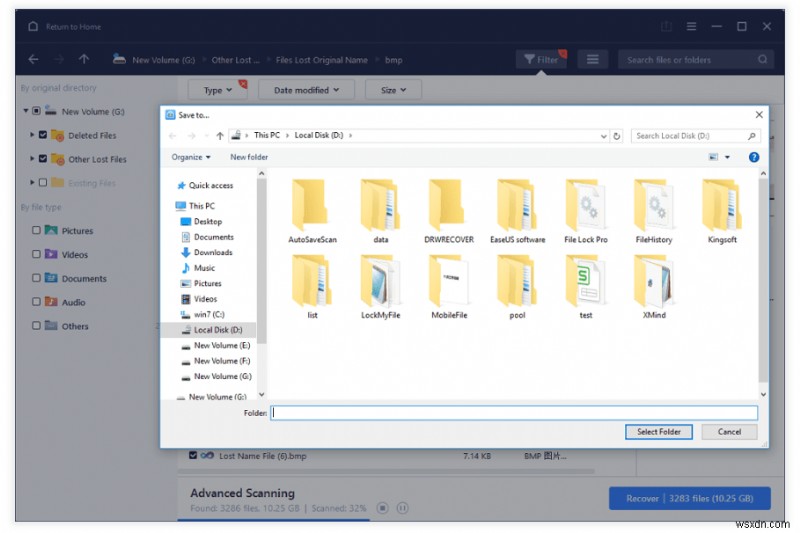The image size is (800, 533).
Task: Select the test folder icon
Action: point(585,281)
